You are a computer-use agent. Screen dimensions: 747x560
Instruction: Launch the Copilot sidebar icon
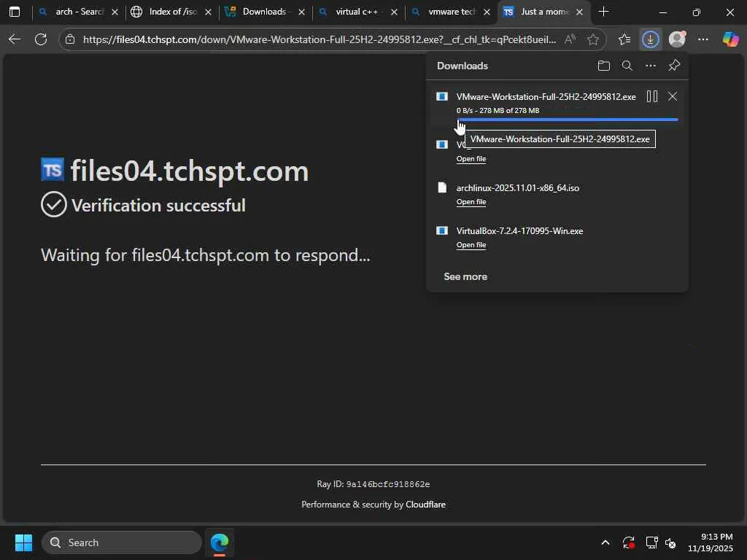(x=730, y=39)
